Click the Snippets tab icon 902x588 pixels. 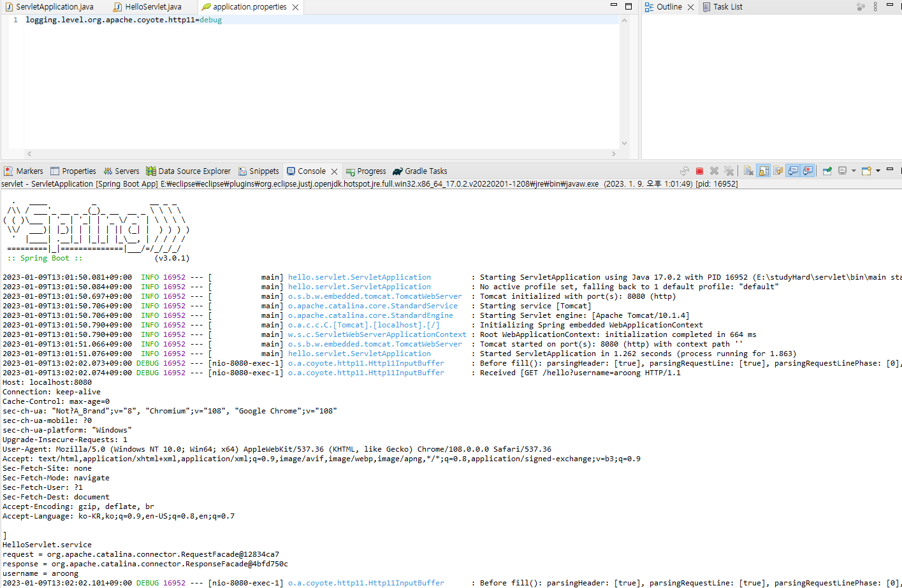click(x=243, y=171)
